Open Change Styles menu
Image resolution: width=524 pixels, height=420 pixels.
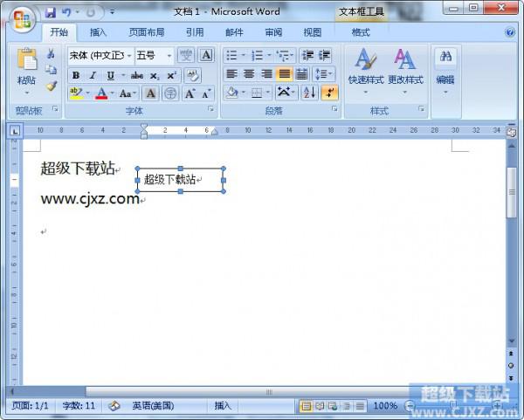pos(405,71)
